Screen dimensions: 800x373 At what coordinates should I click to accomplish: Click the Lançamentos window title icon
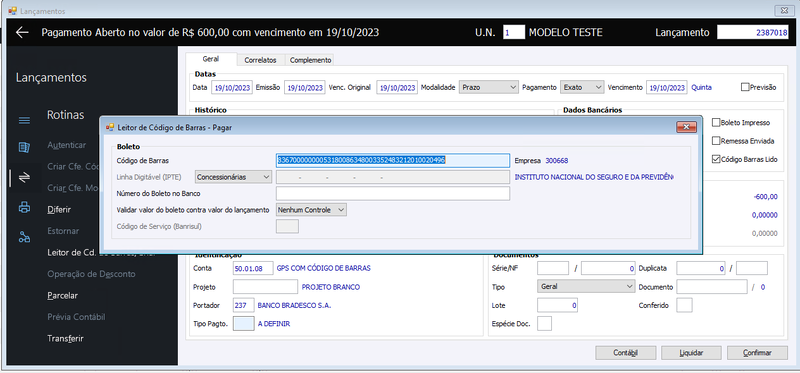12,11
